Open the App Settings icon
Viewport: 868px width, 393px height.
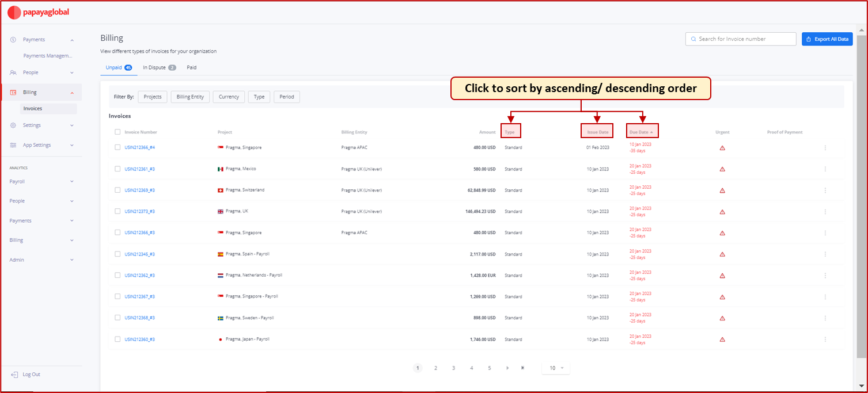click(x=13, y=144)
